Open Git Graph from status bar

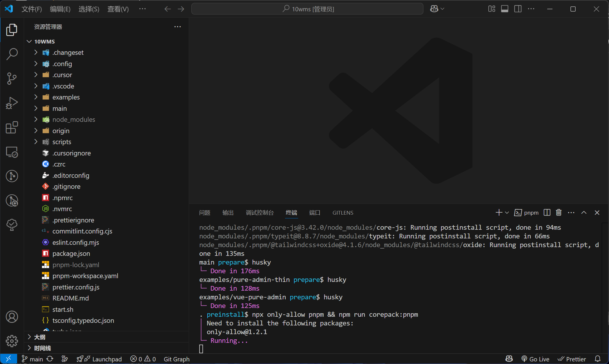click(x=177, y=359)
